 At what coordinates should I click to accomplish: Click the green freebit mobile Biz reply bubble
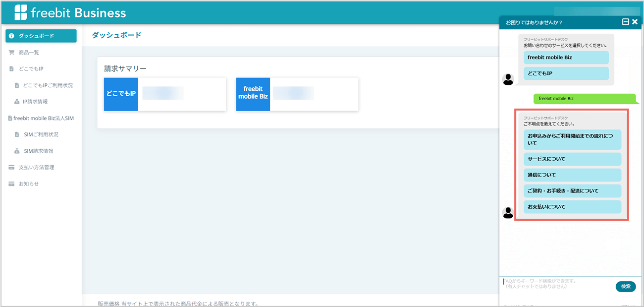click(x=585, y=99)
